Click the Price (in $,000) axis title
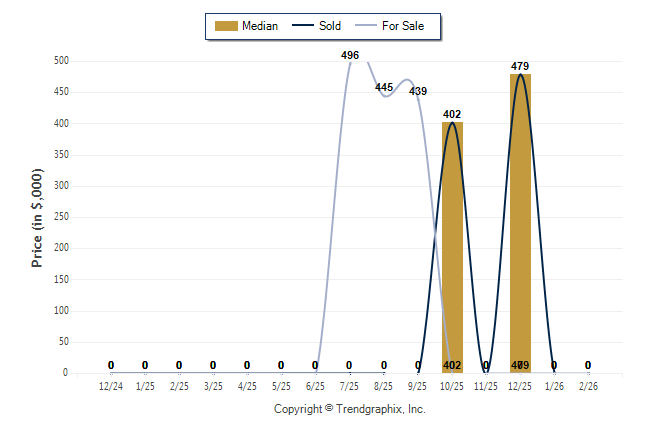The height and width of the screenshot is (434, 646). pyautogui.click(x=37, y=217)
